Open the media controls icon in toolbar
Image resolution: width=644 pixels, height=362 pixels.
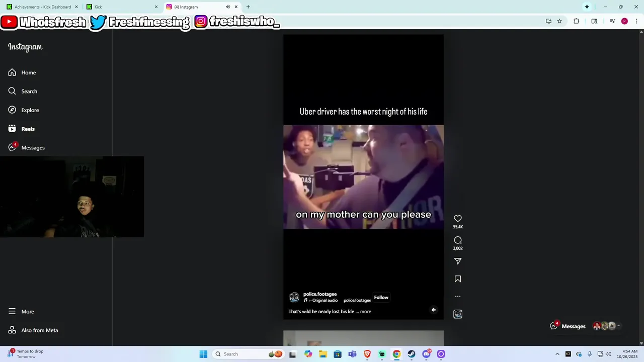[612, 21]
